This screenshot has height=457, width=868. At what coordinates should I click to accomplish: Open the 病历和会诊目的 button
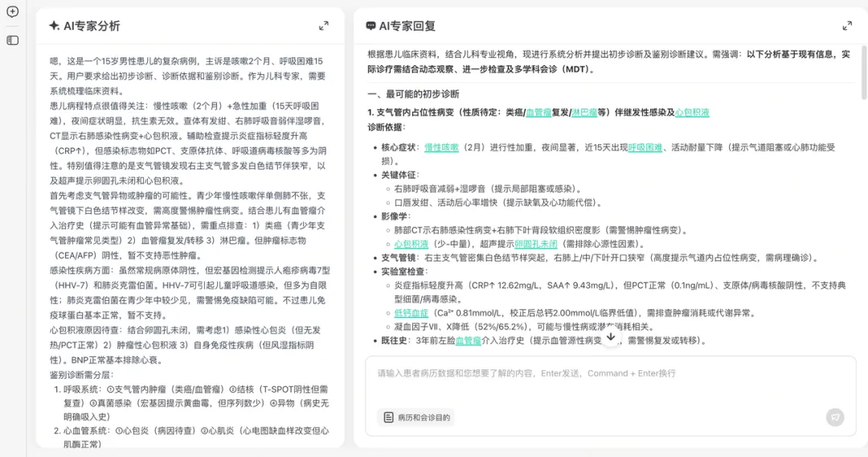(417, 418)
